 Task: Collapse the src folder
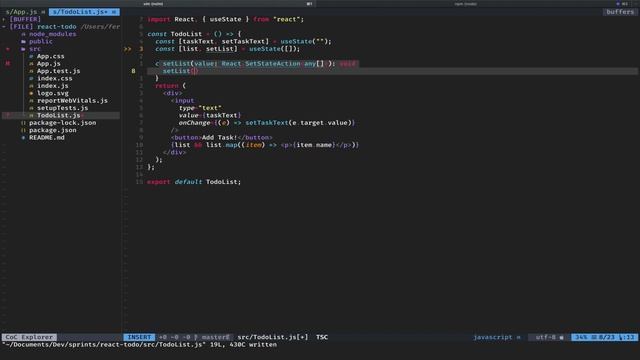35,49
